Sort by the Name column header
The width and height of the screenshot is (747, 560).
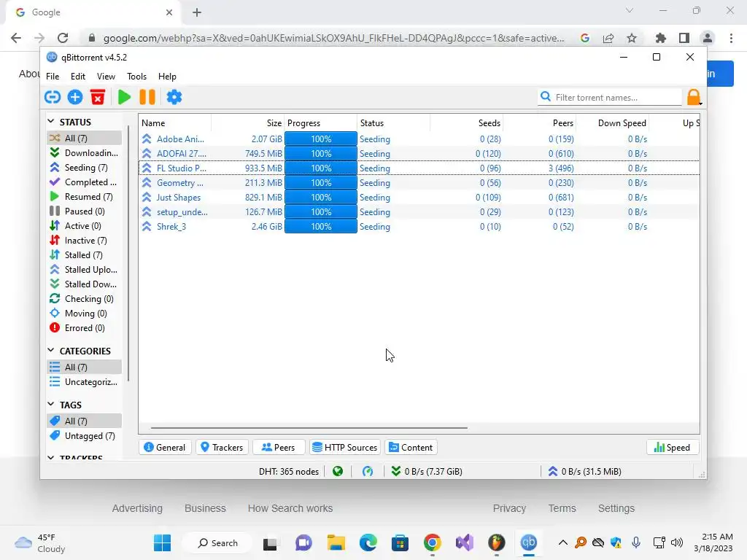click(175, 122)
